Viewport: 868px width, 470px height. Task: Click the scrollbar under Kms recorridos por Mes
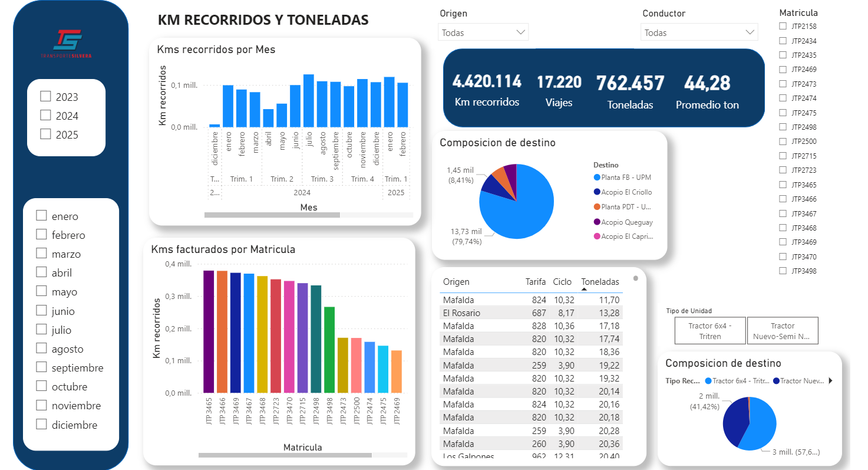pos(272,214)
